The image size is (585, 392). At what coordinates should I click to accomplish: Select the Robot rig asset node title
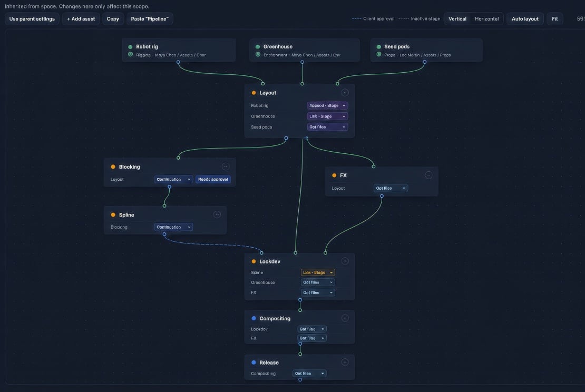(147, 46)
